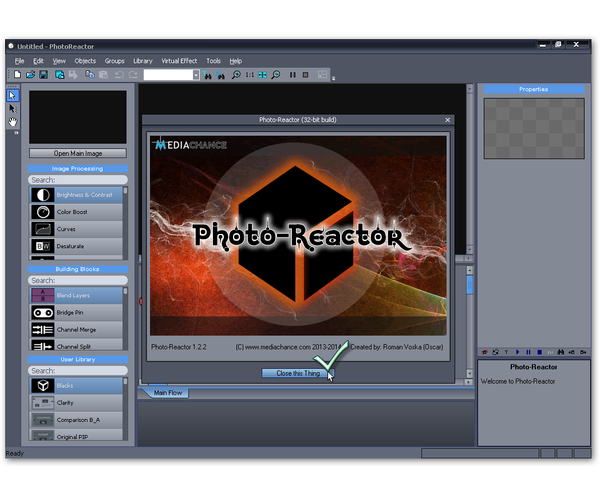Click the open folder toolbar icon
This screenshot has width=600, height=500.
(x=31, y=75)
